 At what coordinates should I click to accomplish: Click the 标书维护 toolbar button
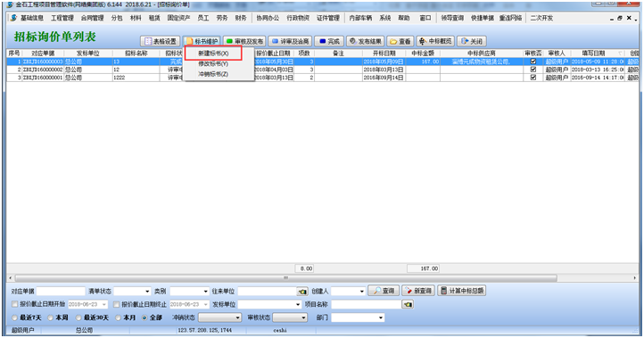click(x=202, y=42)
